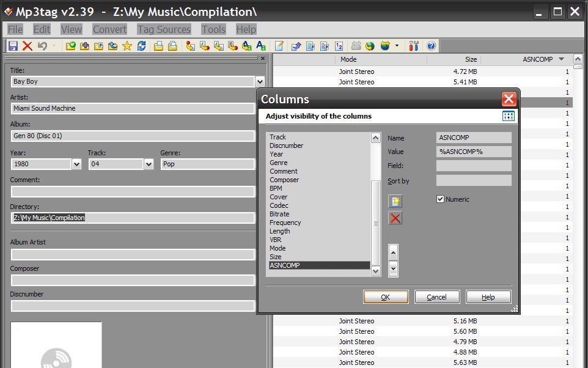Select Frequency in the columns list
Viewport: 588px width, 368px height.
tap(285, 223)
